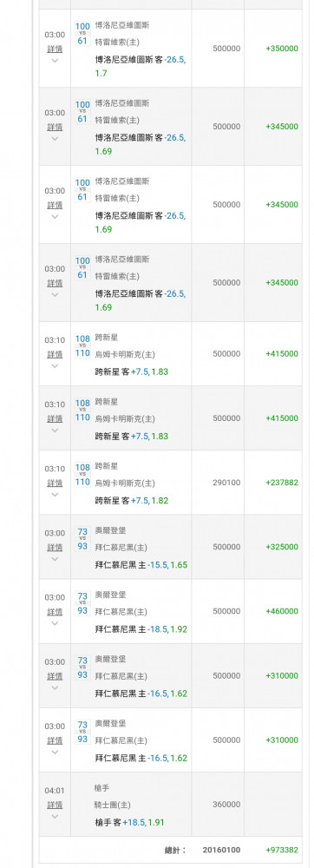The width and height of the screenshot is (314, 868).
Task: Open 詳情 for the 拜仁慕尼黑 -15.5, 1.65 bet
Action: 55,547
